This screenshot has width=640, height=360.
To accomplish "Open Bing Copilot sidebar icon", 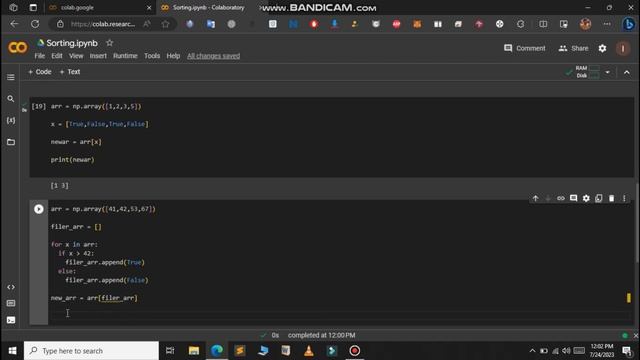I will coord(629,24).
